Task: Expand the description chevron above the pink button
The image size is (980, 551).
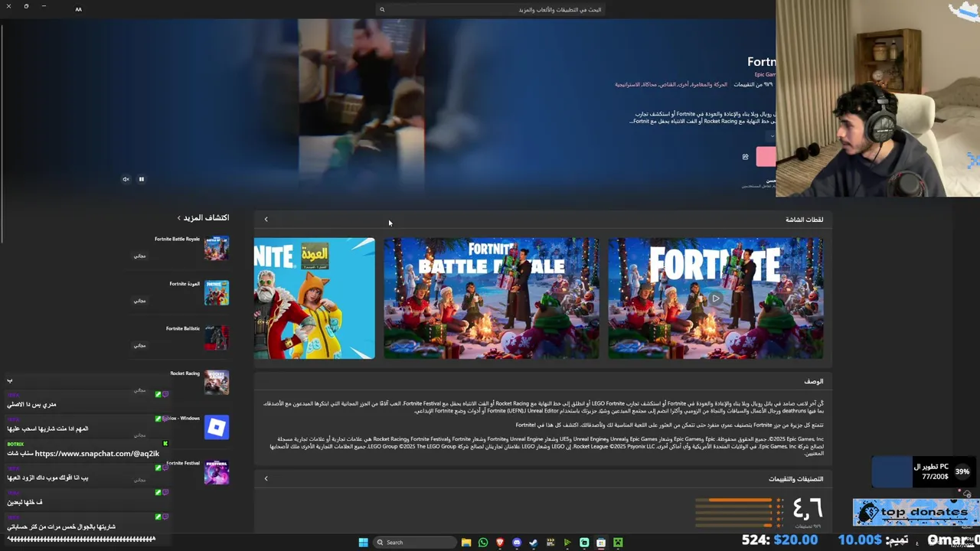Action: (772, 137)
